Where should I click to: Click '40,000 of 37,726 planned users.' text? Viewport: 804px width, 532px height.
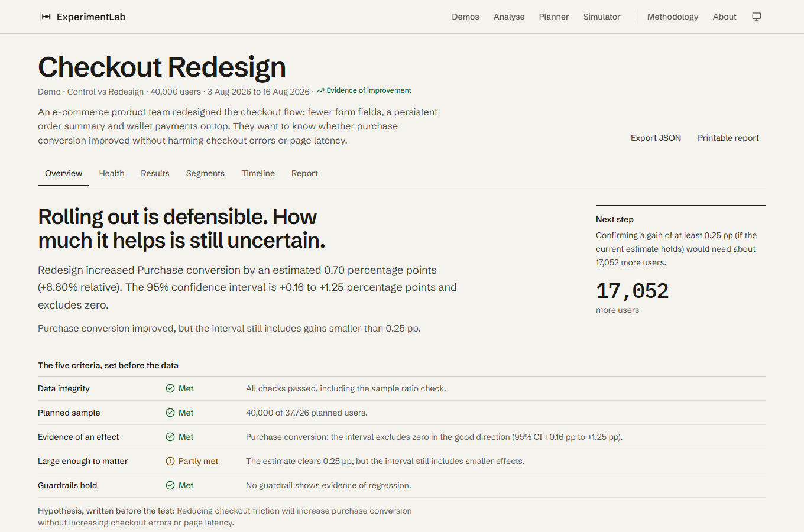[x=307, y=413]
